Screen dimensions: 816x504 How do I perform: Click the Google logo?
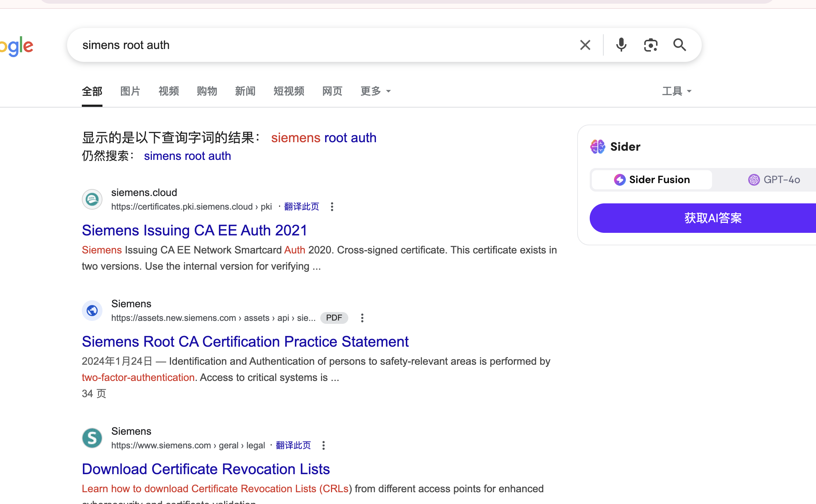[17, 46]
